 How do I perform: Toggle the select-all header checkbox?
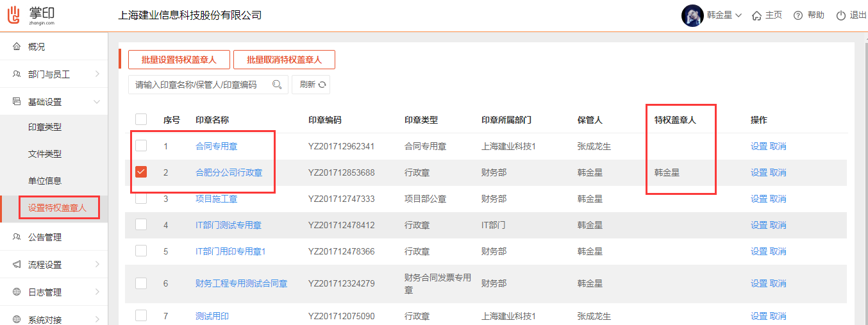[141, 119]
